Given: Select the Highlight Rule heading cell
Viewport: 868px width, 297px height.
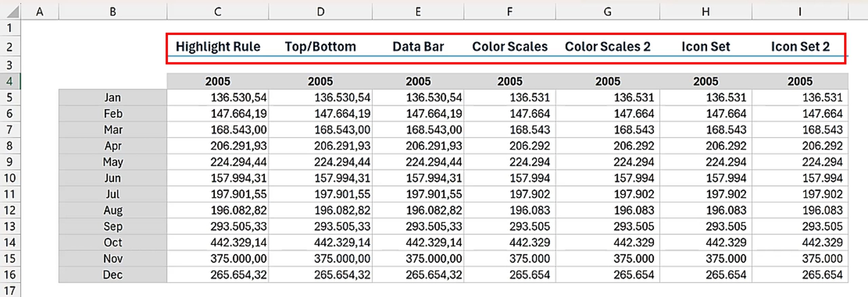Looking at the screenshot, I should (x=218, y=47).
